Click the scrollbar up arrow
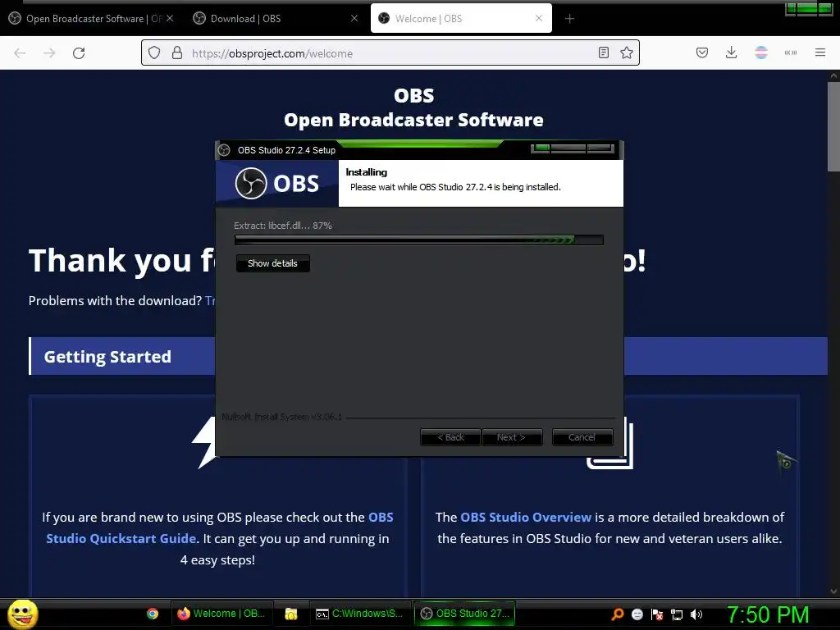Screen dimensions: 840x630 click(x=833, y=76)
